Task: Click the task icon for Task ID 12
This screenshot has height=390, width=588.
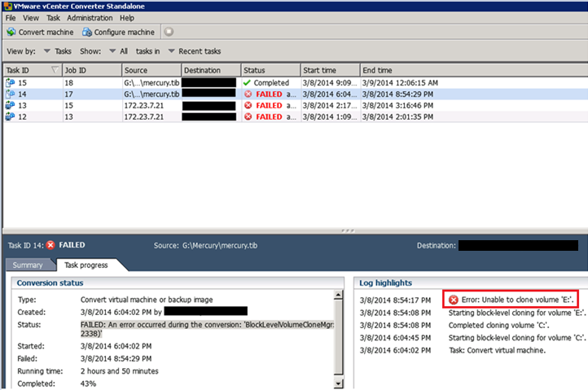Action: click(x=10, y=116)
